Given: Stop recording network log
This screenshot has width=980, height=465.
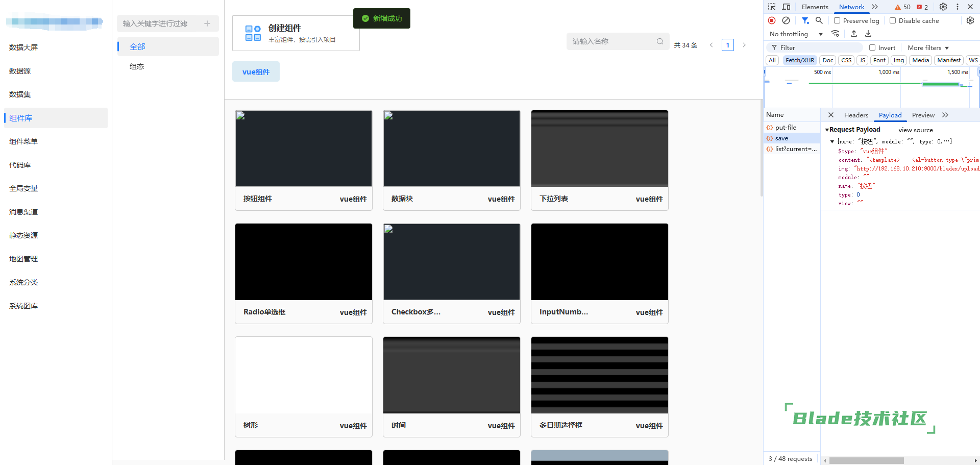Looking at the screenshot, I should [x=772, y=20].
